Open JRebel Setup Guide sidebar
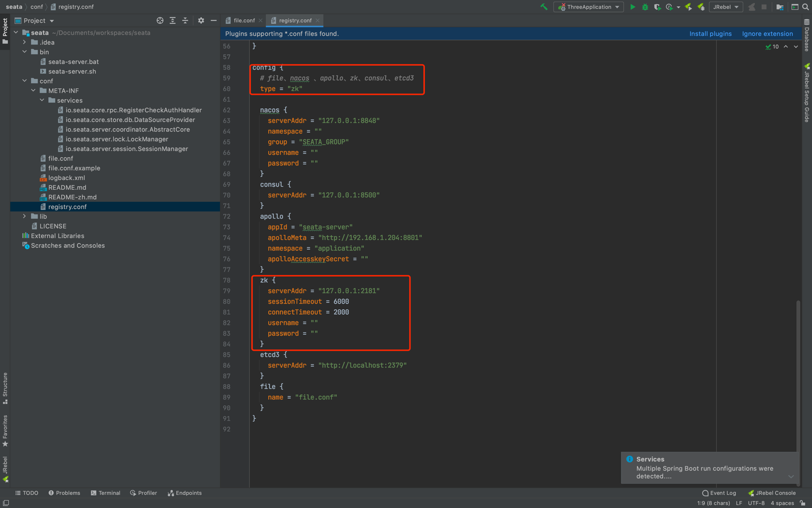This screenshot has height=508, width=812. pyautogui.click(x=807, y=93)
